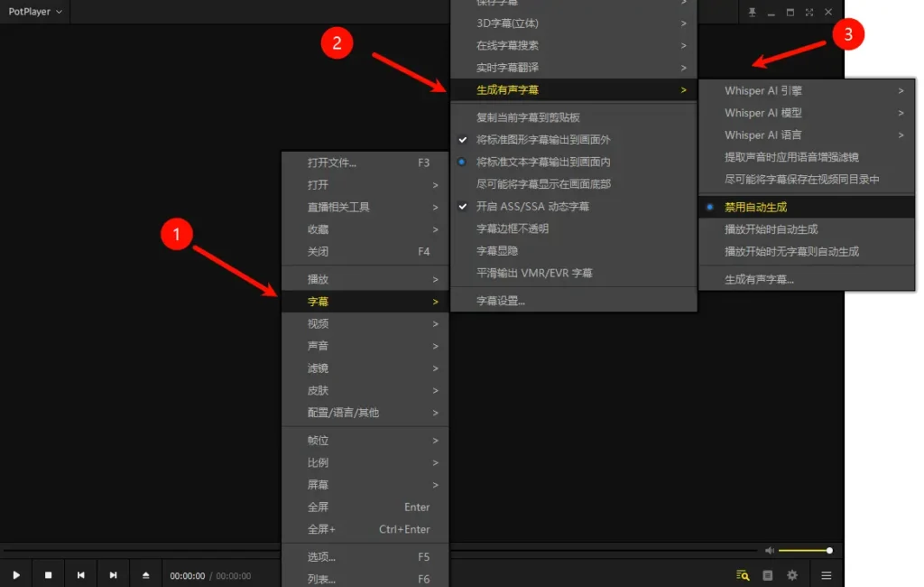Open the 3D字幕(立体) submenu

pyautogui.click(x=573, y=23)
